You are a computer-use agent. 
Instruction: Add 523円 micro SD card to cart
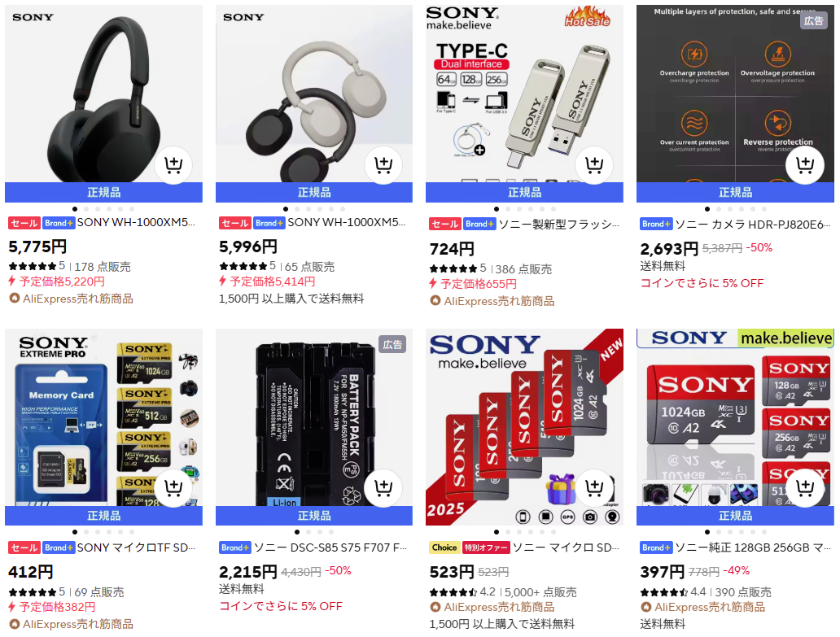pos(594,488)
